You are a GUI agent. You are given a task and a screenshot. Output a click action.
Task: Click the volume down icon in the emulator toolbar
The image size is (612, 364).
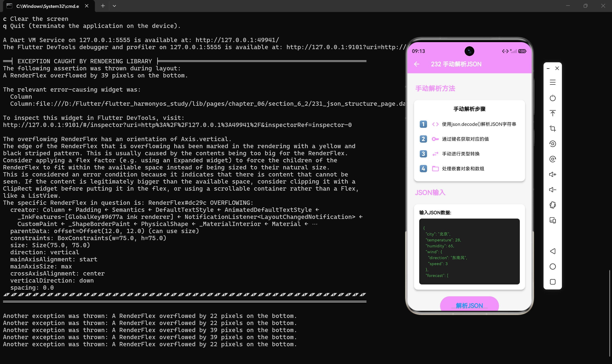tap(552, 190)
